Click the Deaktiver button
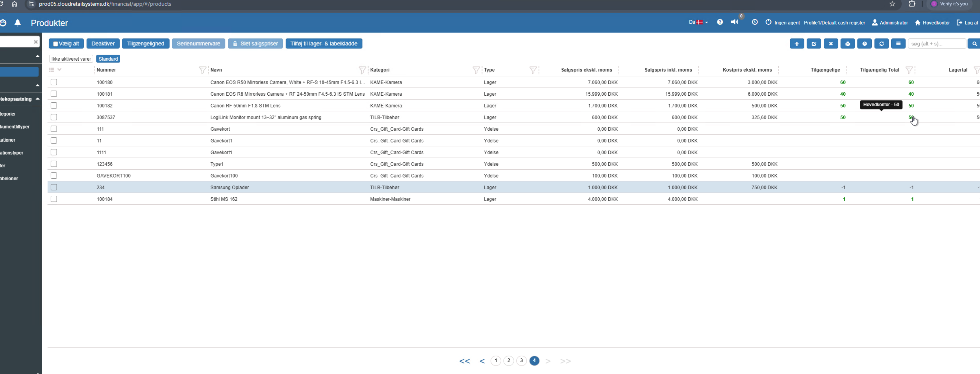This screenshot has width=980, height=374. pyautogui.click(x=103, y=44)
